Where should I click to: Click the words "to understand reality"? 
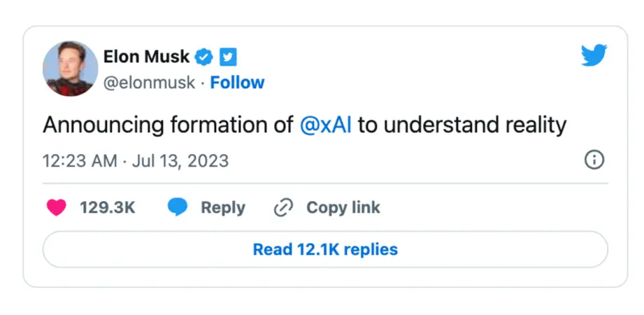click(462, 125)
